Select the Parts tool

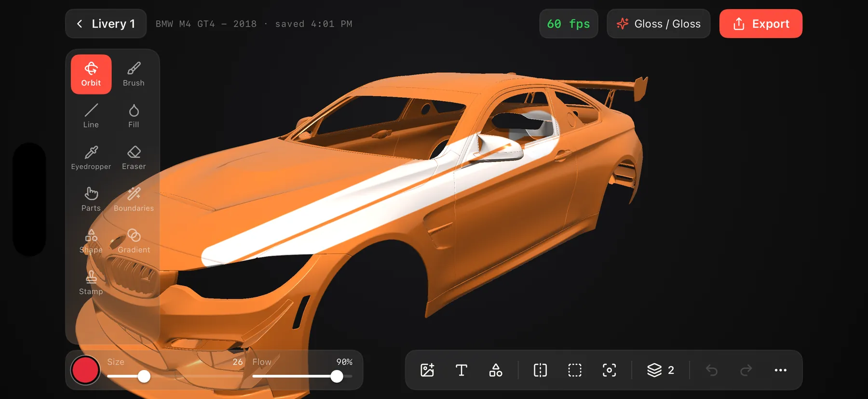click(x=91, y=199)
